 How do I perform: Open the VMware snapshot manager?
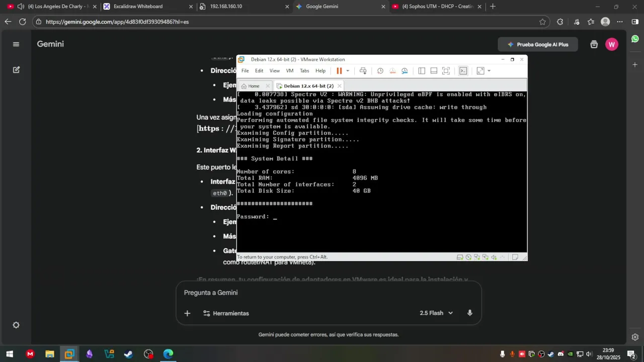pos(405,71)
